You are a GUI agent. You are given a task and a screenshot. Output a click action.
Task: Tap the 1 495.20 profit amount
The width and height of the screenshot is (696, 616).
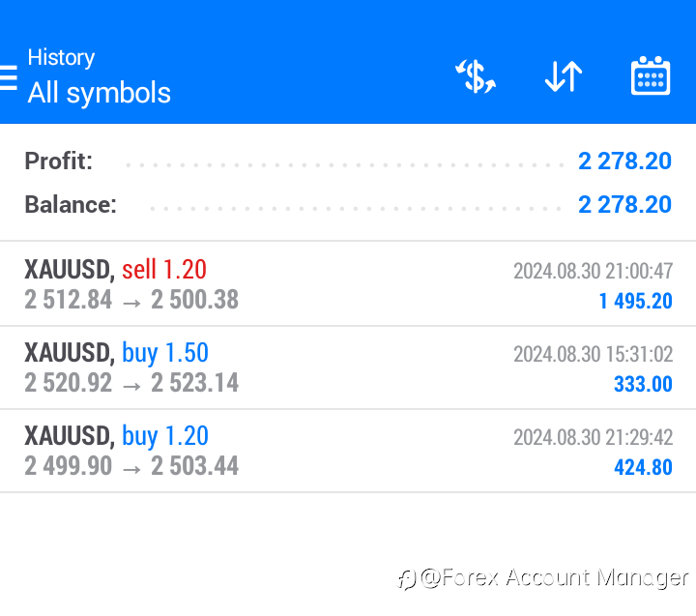point(635,302)
